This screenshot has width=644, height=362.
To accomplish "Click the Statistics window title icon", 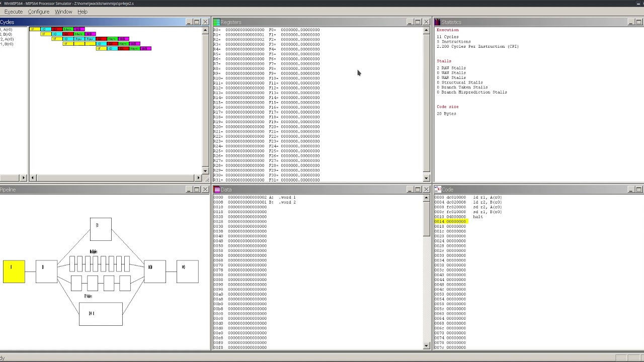I will coord(437,22).
